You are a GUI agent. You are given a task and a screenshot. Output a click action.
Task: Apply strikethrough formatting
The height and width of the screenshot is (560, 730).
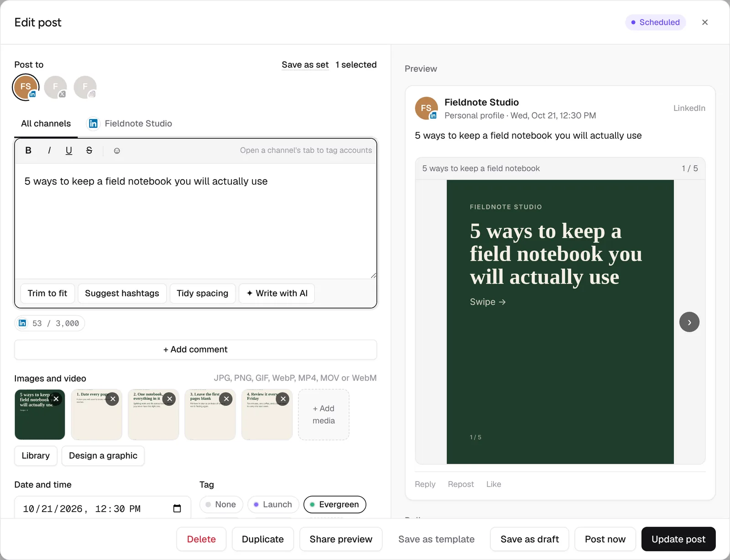click(x=89, y=151)
